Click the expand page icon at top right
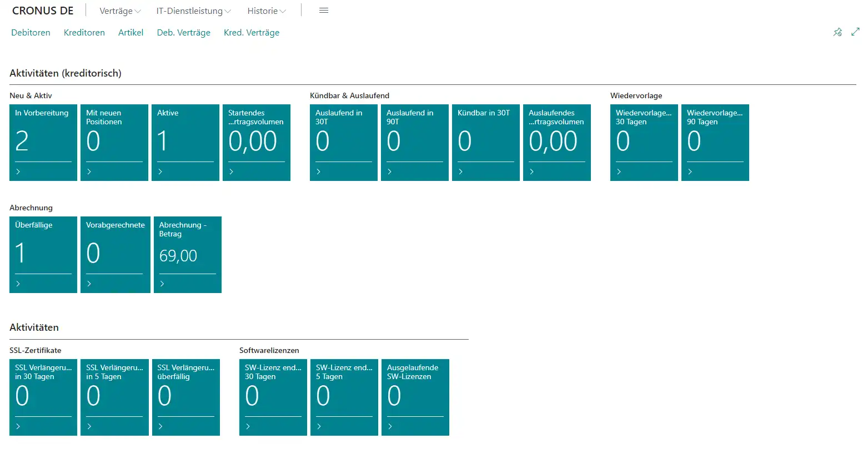The image size is (868, 449). coord(855,32)
